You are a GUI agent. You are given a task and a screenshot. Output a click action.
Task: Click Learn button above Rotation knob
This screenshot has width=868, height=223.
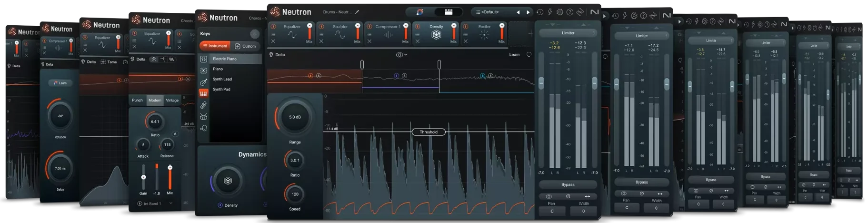[60, 83]
